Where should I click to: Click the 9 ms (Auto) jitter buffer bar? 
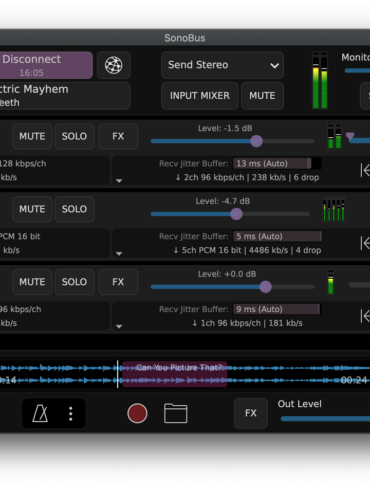276,309
